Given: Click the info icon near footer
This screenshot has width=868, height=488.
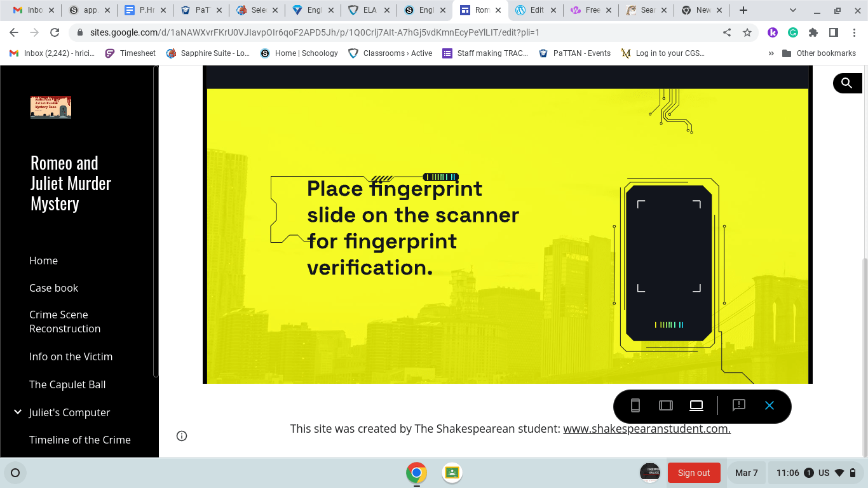Looking at the screenshot, I should (182, 436).
